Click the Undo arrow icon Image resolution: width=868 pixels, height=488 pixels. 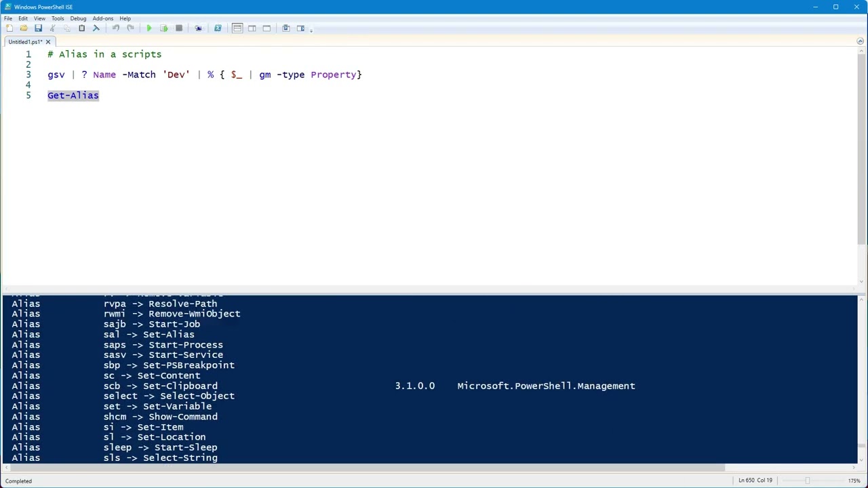[x=116, y=28]
